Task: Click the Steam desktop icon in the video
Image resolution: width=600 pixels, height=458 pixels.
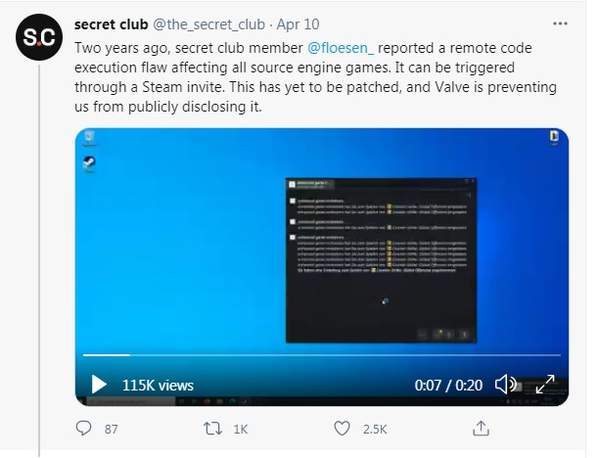Action: (89, 164)
